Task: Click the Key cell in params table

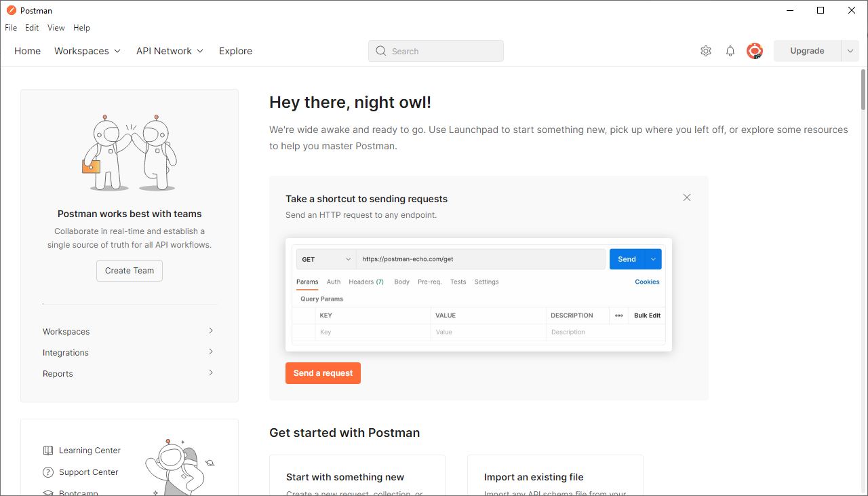Action: click(x=373, y=332)
